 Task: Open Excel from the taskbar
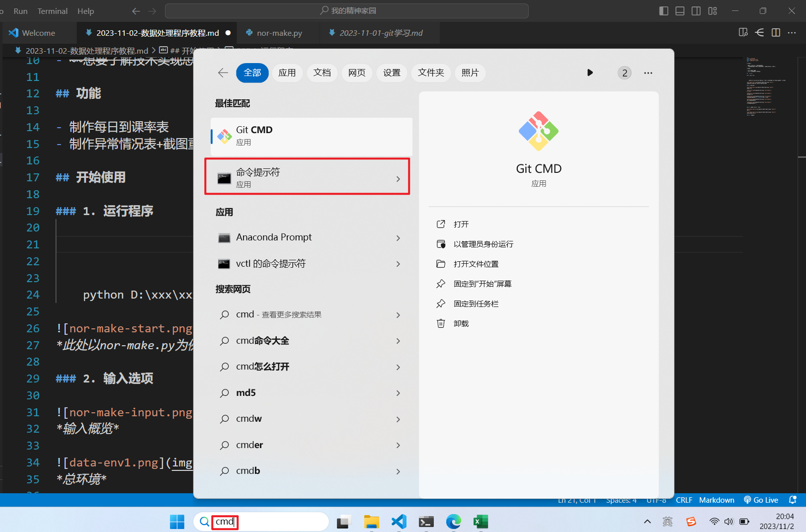click(x=481, y=522)
